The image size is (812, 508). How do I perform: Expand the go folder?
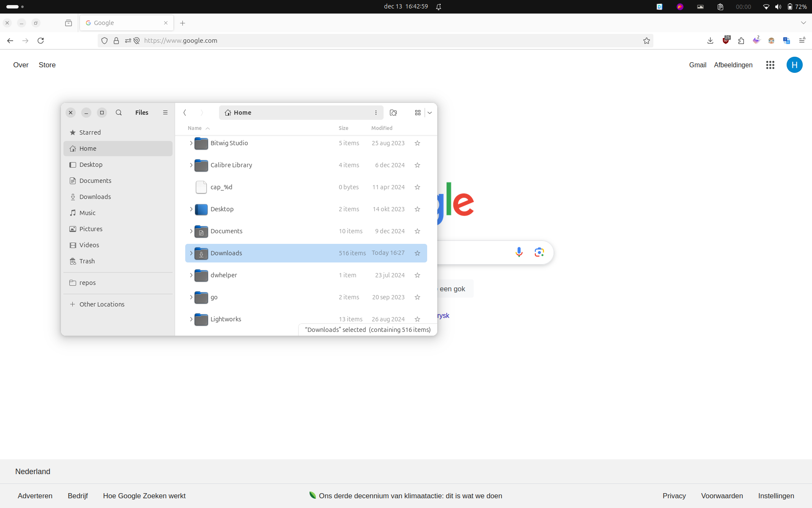click(191, 297)
